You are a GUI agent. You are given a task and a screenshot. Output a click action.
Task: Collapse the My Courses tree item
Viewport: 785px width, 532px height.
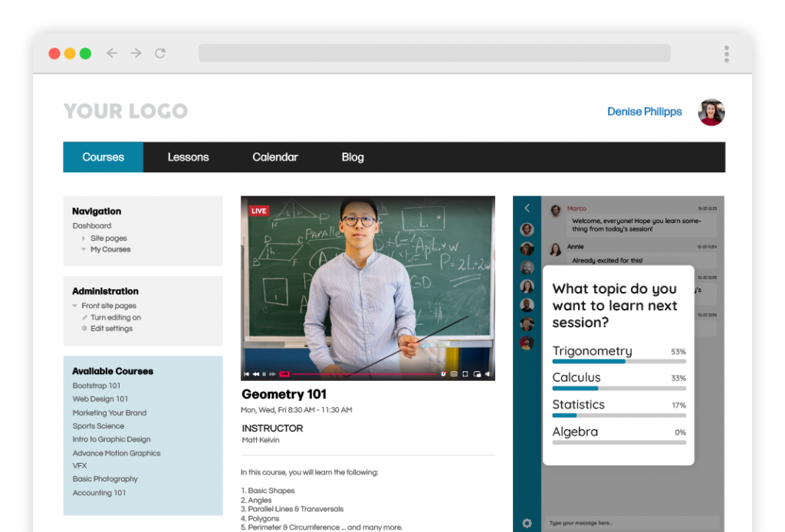(x=84, y=249)
